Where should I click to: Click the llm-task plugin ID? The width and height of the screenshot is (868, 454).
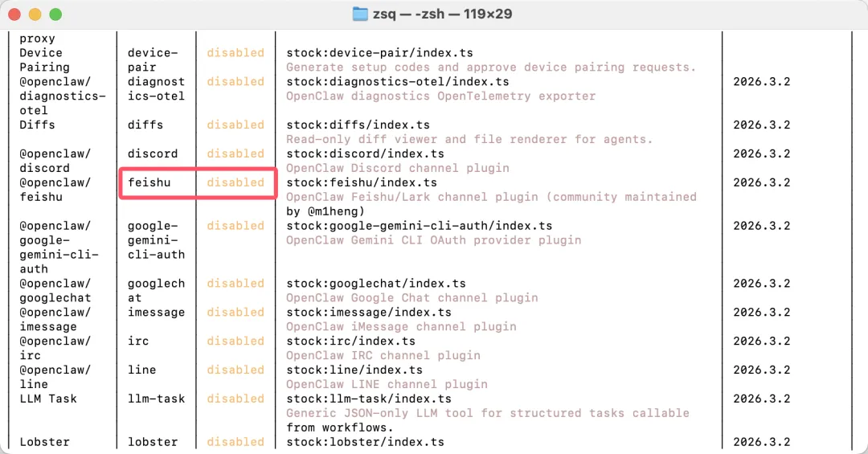tap(157, 399)
